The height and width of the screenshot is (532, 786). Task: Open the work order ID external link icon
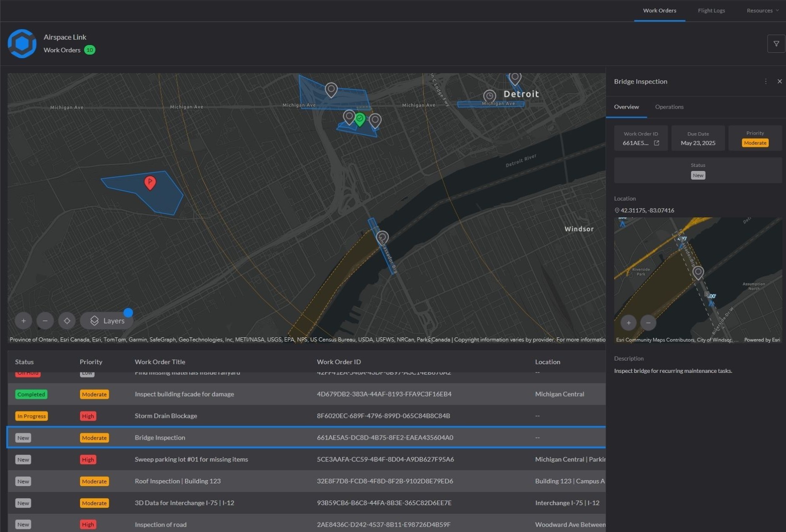click(x=656, y=143)
